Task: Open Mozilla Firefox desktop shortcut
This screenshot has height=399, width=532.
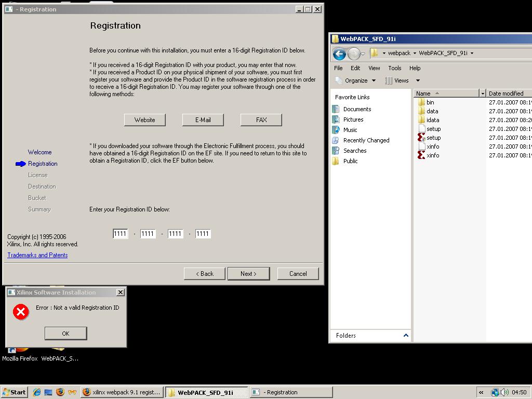Action: [20, 354]
